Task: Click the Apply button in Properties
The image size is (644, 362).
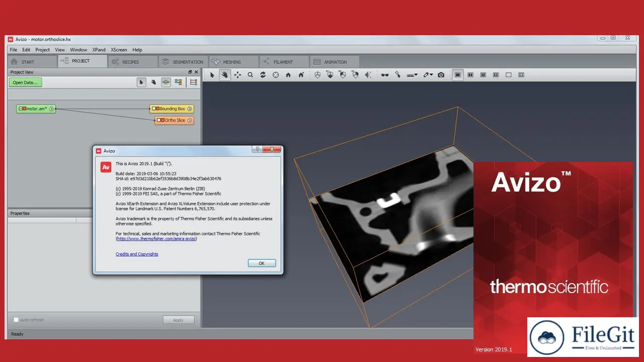Action: coord(178,320)
